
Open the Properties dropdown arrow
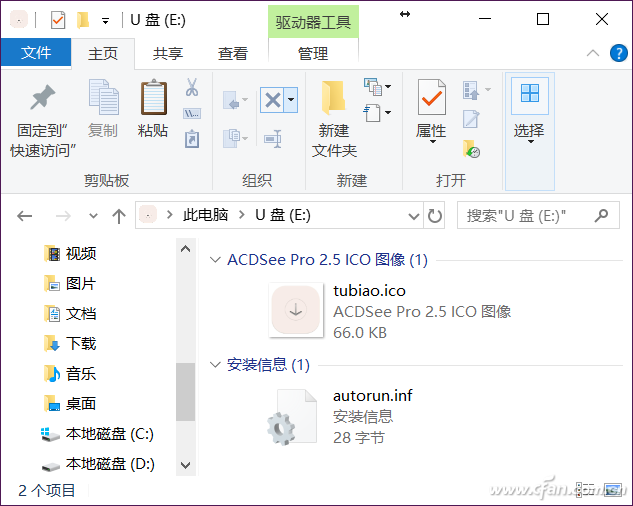tap(432, 142)
